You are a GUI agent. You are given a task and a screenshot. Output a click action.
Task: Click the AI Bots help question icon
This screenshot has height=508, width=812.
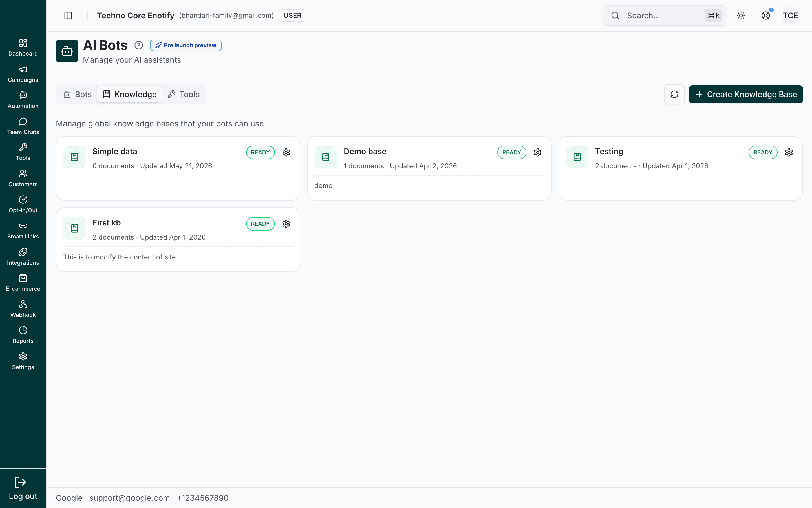click(x=139, y=45)
